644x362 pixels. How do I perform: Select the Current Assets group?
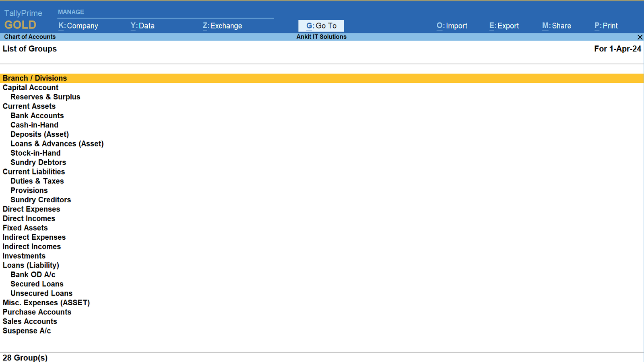coord(29,106)
